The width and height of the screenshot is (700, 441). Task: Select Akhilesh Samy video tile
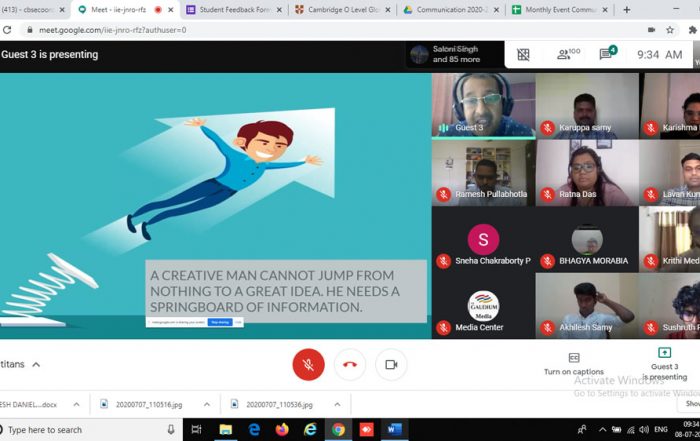tap(587, 306)
